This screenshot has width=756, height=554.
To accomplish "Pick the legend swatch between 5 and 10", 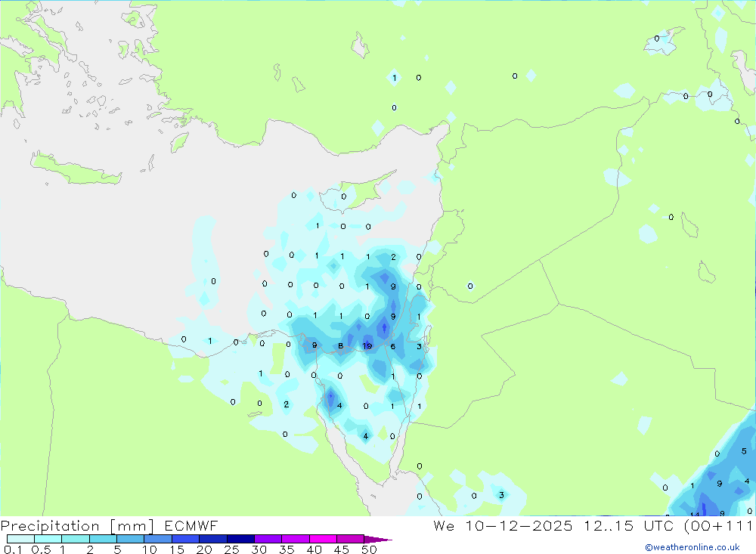I will (131, 539).
